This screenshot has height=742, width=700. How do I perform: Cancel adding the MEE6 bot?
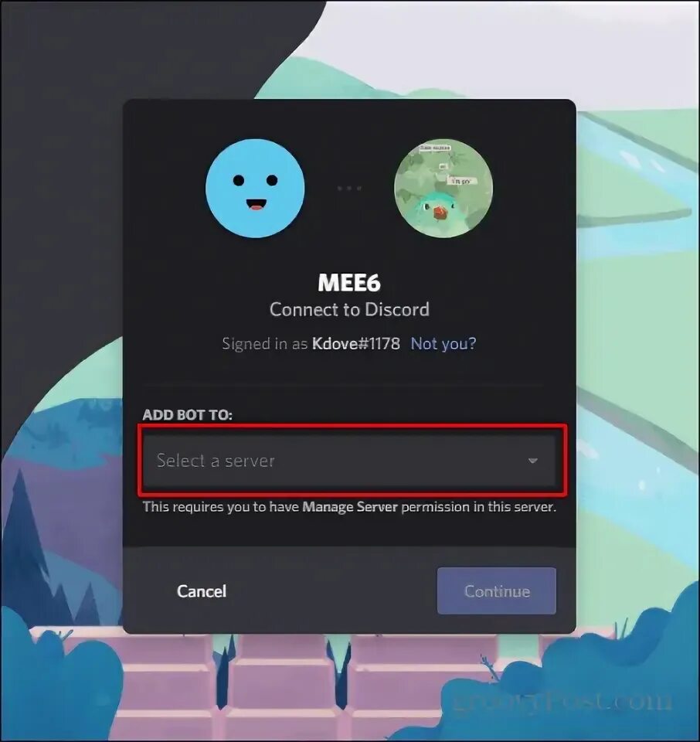[x=202, y=591]
